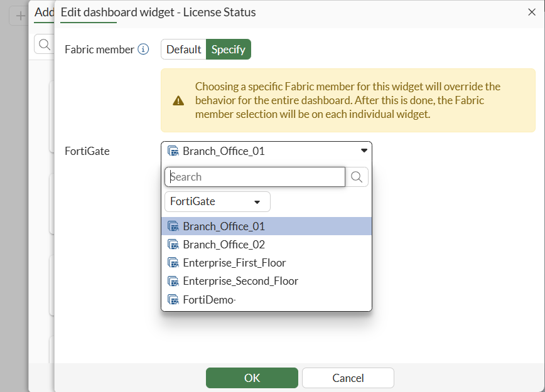545x392 pixels.
Task: Choose Enterprise_Second_Floor from the list
Action: pos(240,281)
